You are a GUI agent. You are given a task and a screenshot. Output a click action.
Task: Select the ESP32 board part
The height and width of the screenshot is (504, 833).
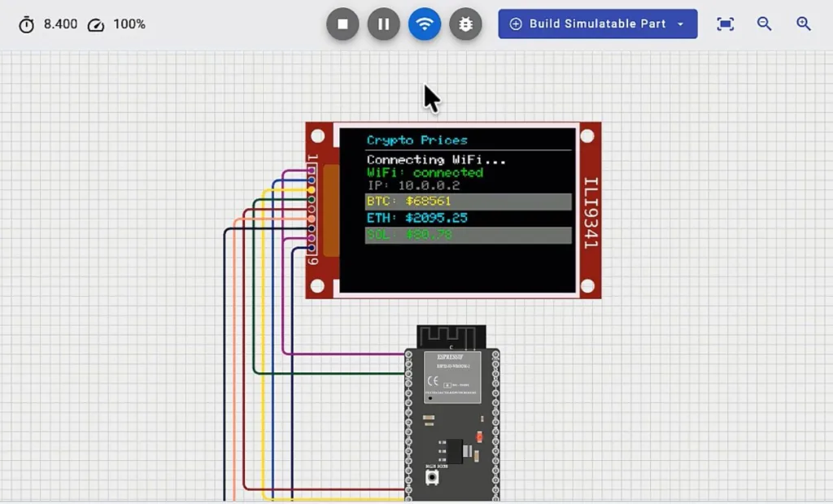point(452,415)
